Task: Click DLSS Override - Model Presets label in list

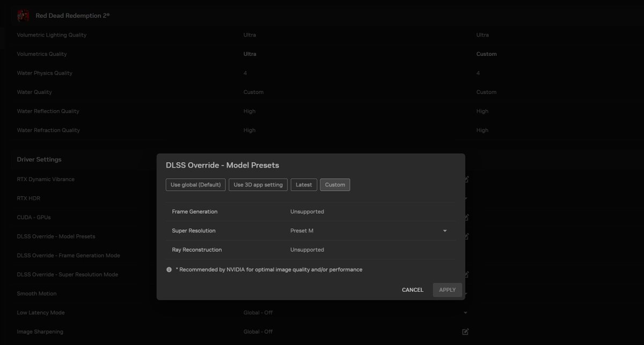Action: click(x=56, y=236)
